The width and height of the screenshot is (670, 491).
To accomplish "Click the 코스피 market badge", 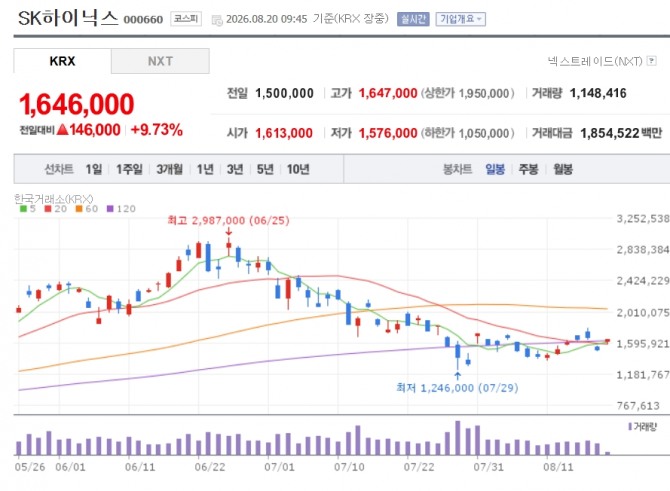I will (186, 19).
